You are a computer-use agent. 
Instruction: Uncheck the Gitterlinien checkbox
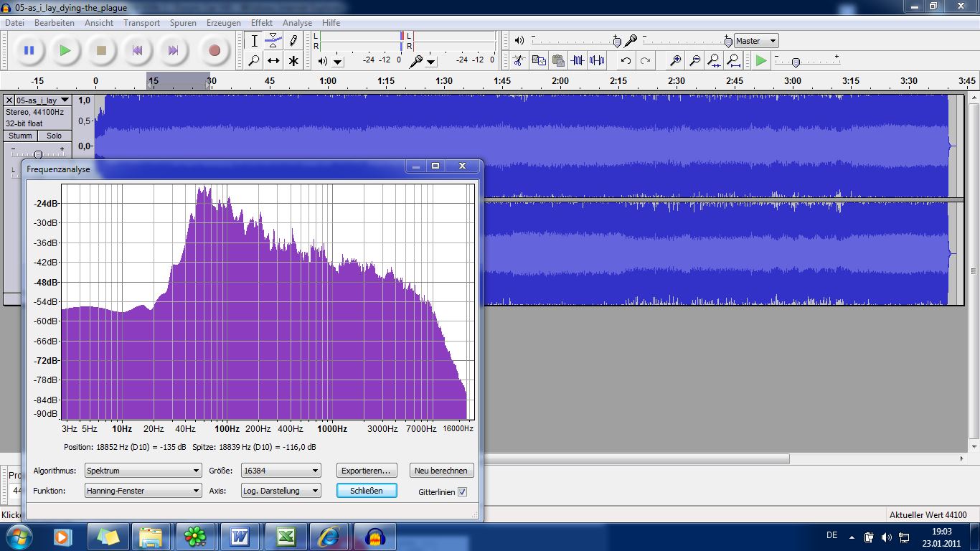click(462, 491)
